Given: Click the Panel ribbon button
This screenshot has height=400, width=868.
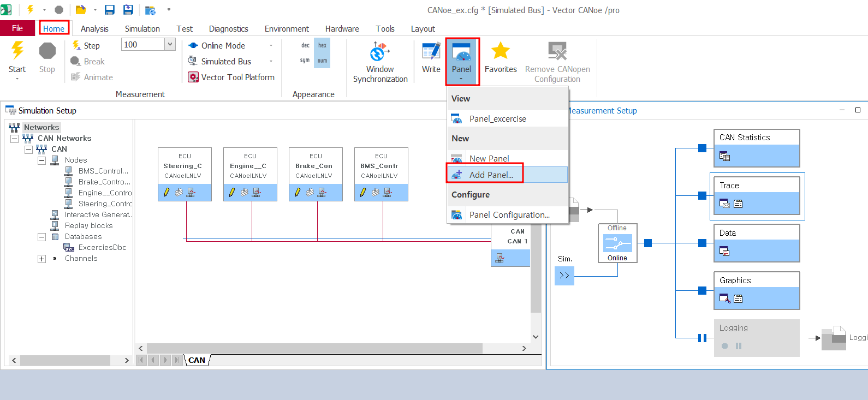Looking at the screenshot, I should [461, 61].
